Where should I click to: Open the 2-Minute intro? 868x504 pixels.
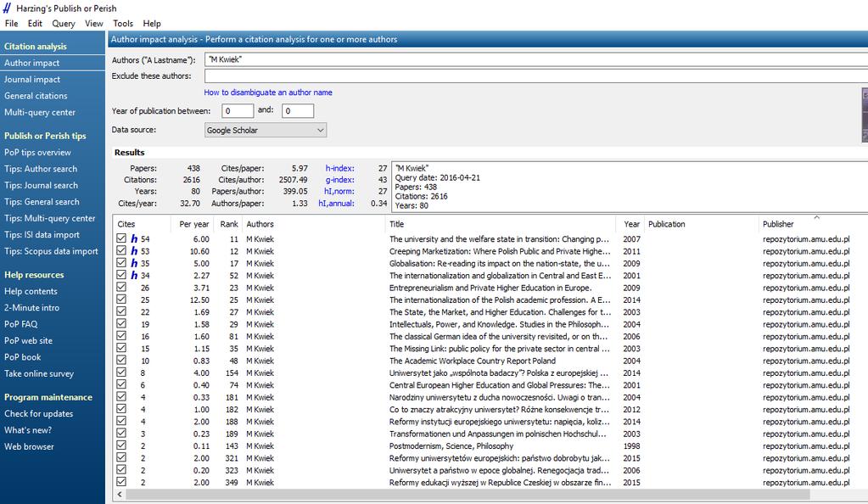pyautogui.click(x=31, y=308)
